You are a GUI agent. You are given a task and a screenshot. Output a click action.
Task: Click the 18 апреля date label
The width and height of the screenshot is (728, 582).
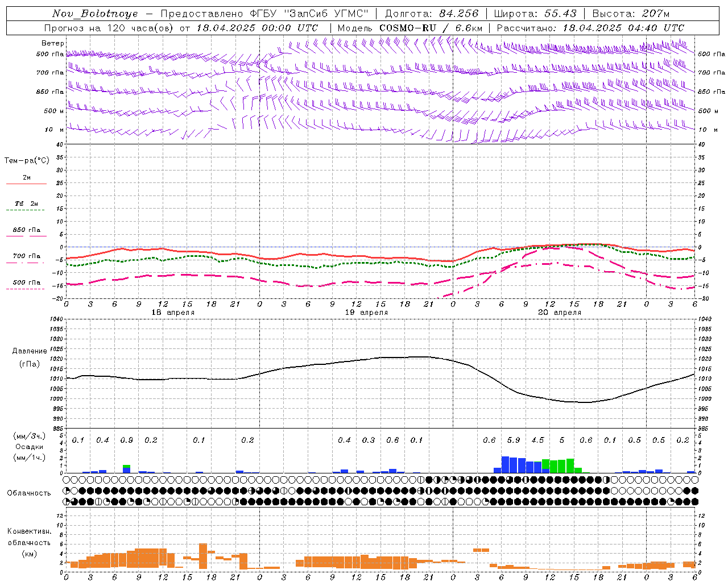(x=172, y=313)
